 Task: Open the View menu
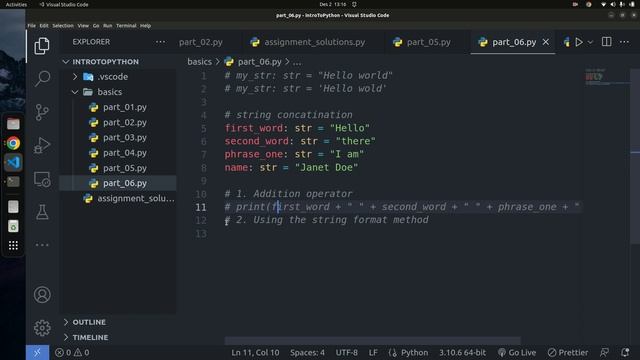coord(83,25)
